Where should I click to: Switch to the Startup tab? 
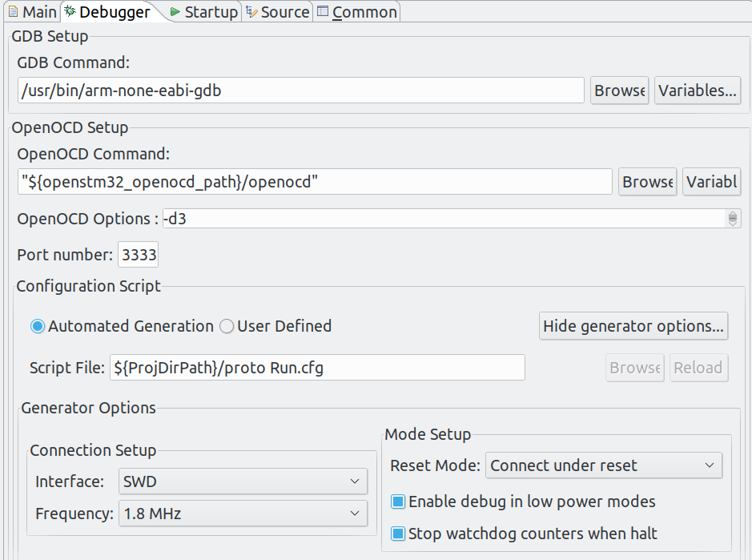[204, 12]
